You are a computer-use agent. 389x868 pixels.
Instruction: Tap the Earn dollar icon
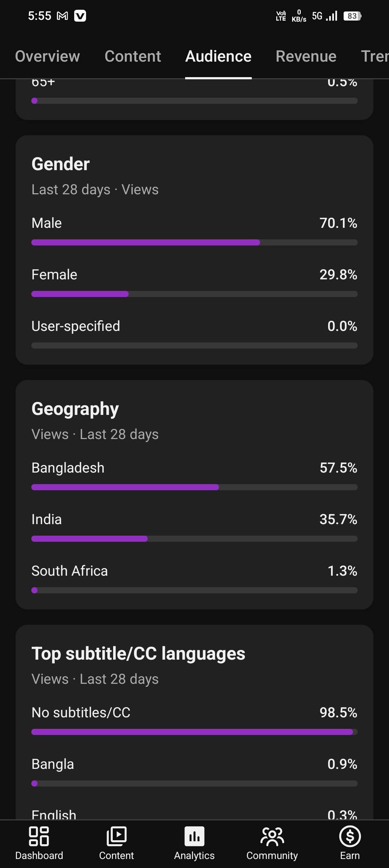click(x=350, y=836)
